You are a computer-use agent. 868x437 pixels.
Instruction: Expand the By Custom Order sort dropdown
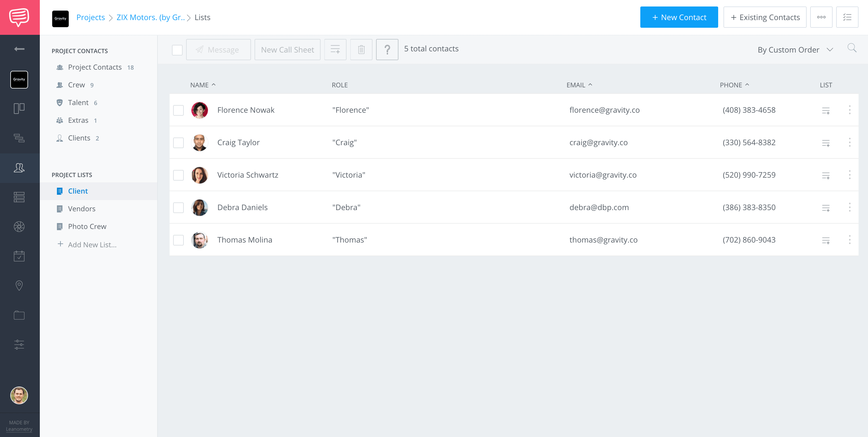tap(795, 50)
